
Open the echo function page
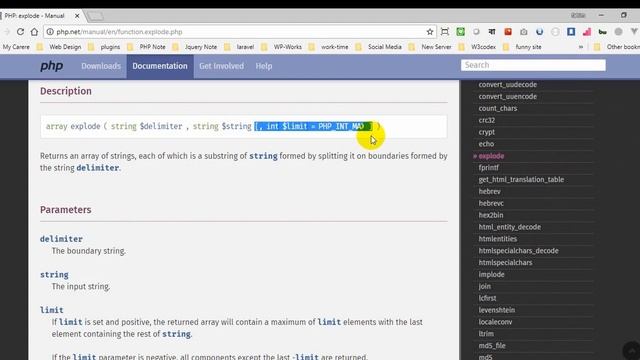[x=486, y=144]
